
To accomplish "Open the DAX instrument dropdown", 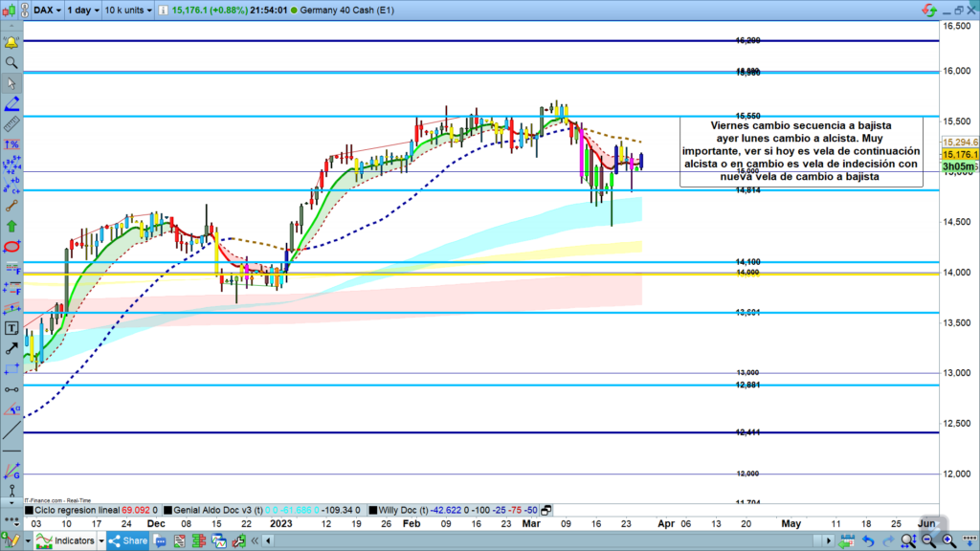I will coord(48,10).
